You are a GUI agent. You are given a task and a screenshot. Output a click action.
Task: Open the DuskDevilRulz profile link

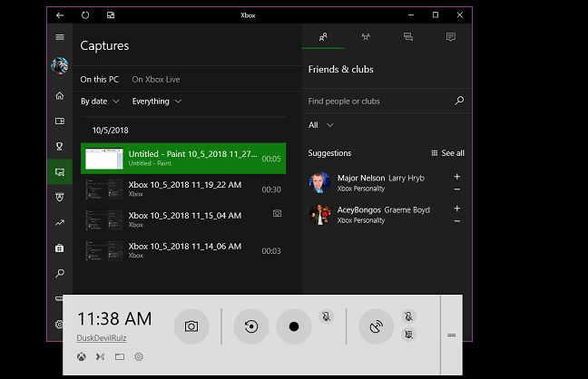[102, 338]
